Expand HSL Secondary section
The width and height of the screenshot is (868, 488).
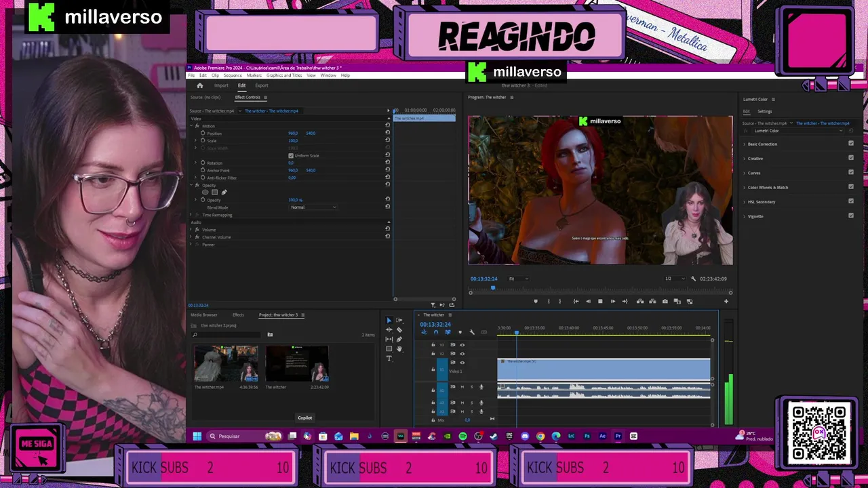(x=745, y=201)
